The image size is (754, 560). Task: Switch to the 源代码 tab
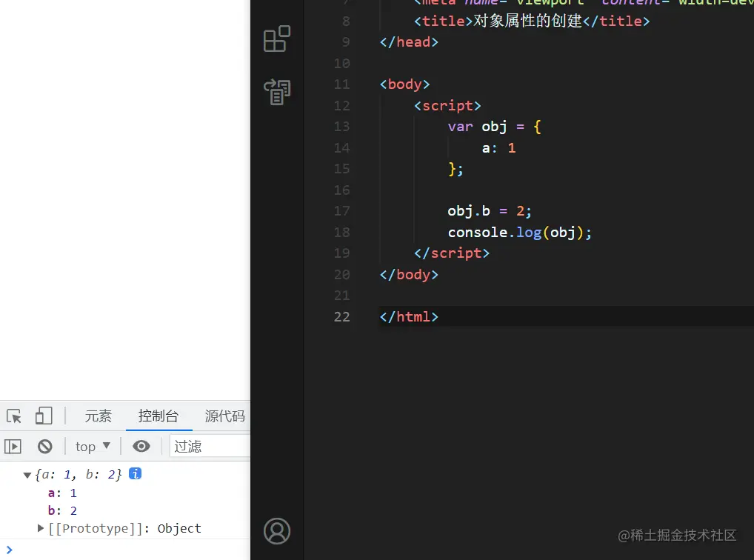(x=224, y=416)
